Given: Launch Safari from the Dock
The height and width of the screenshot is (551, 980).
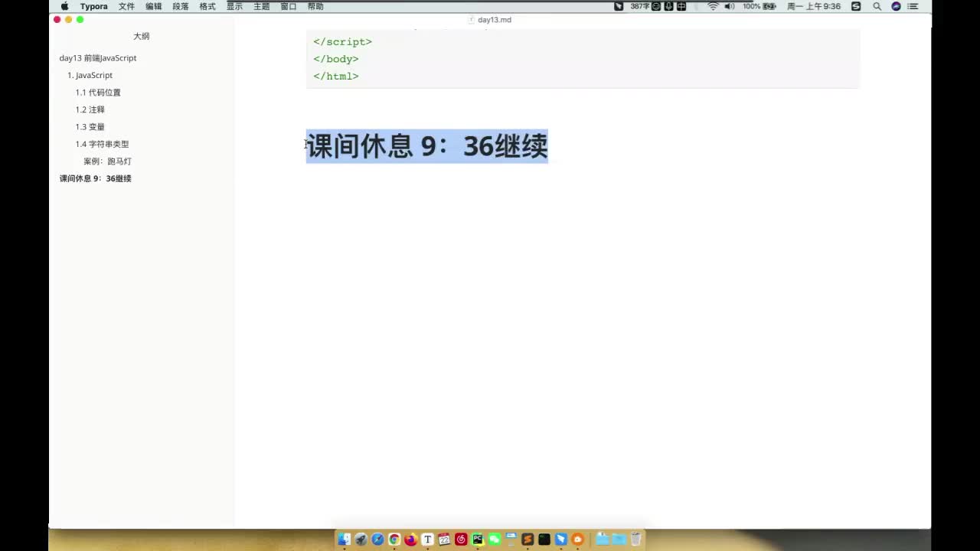Looking at the screenshot, I should point(377,540).
